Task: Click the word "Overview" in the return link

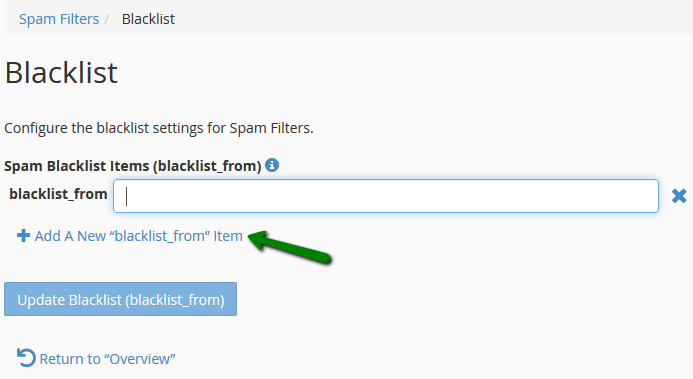Action: [139, 359]
